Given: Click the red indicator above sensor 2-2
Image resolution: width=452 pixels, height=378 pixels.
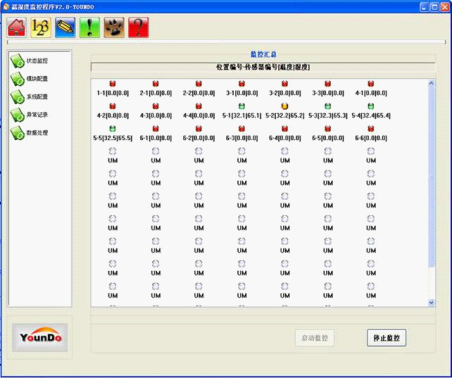Looking at the screenshot, I should (199, 84).
